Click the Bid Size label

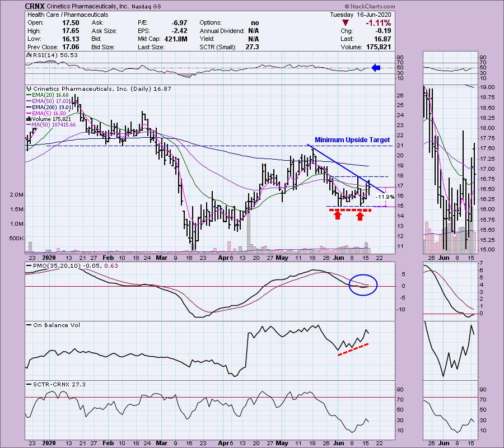103,47
